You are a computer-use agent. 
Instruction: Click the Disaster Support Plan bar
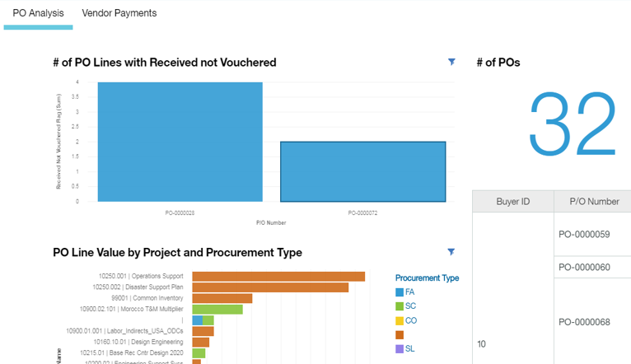(x=270, y=287)
